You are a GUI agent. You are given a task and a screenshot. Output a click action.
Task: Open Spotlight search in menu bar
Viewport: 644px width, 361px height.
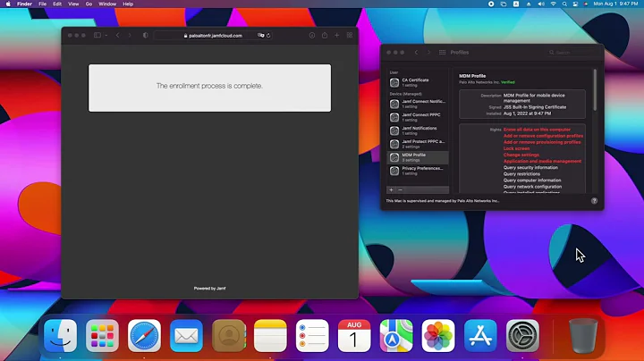click(564, 4)
